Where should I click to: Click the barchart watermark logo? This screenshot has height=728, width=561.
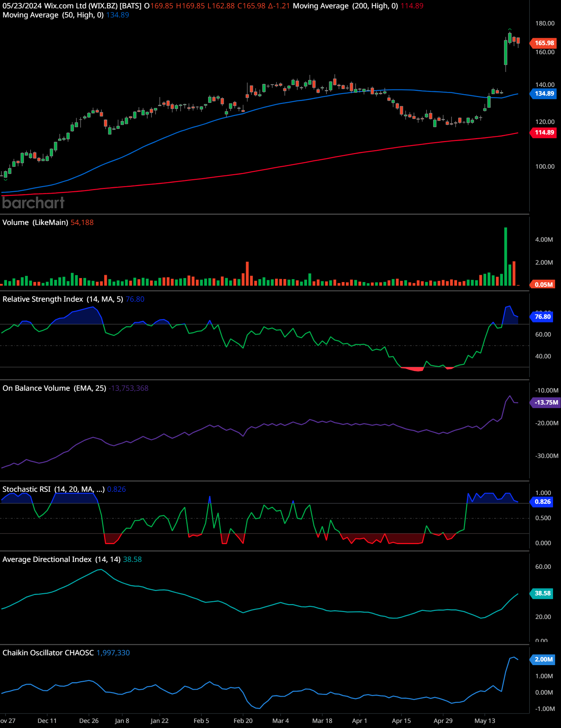coord(33,203)
